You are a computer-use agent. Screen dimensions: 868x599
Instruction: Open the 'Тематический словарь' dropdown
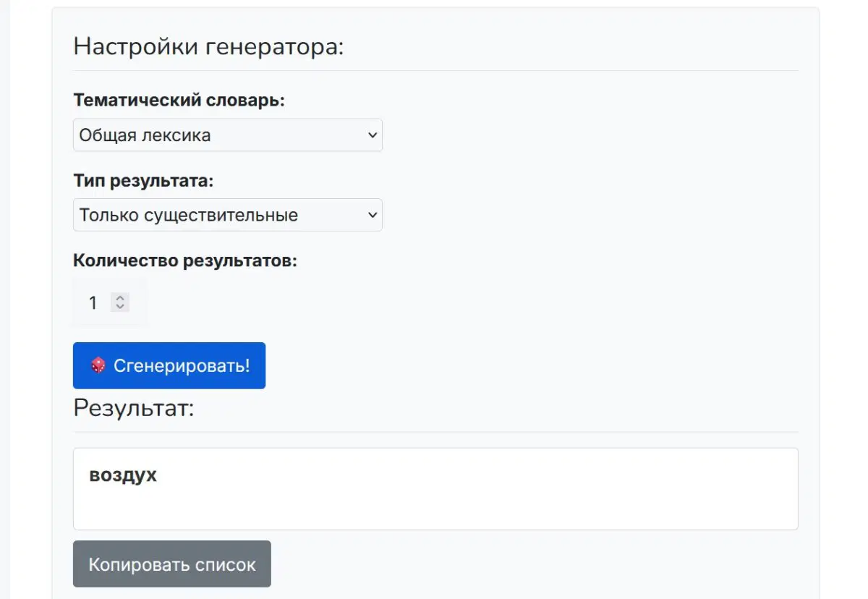pyautogui.click(x=227, y=135)
